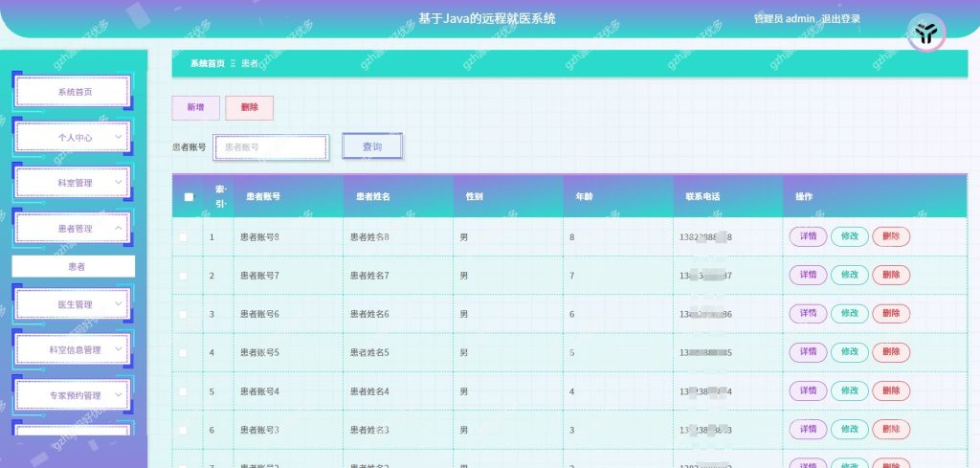
Task: Expand the 个人中心 chevron in sidebar
Action: pyautogui.click(x=118, y=137)
